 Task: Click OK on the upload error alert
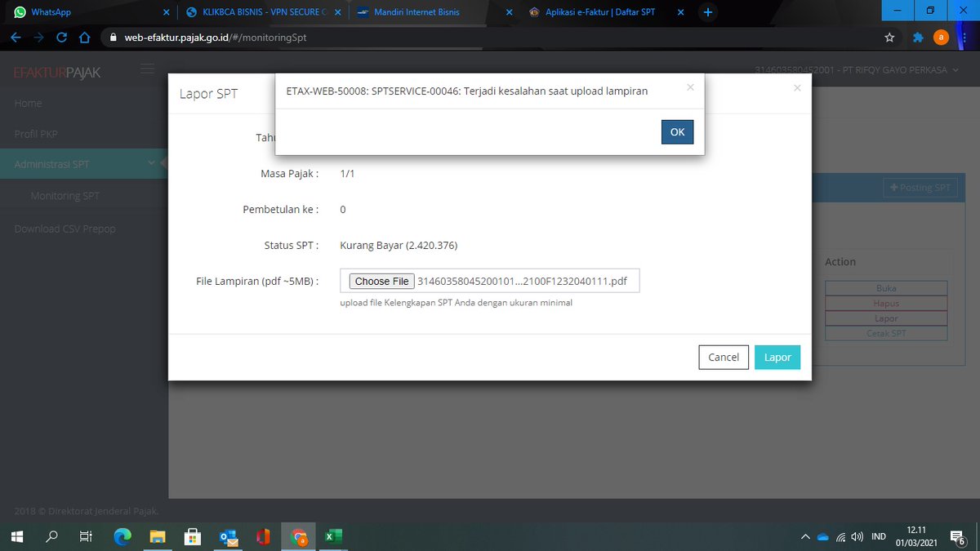[677, 132]
